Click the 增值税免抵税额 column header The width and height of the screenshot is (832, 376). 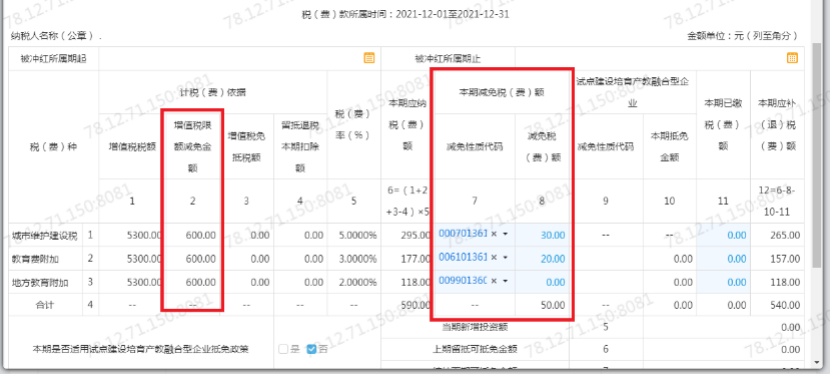[x=247, y=147]
